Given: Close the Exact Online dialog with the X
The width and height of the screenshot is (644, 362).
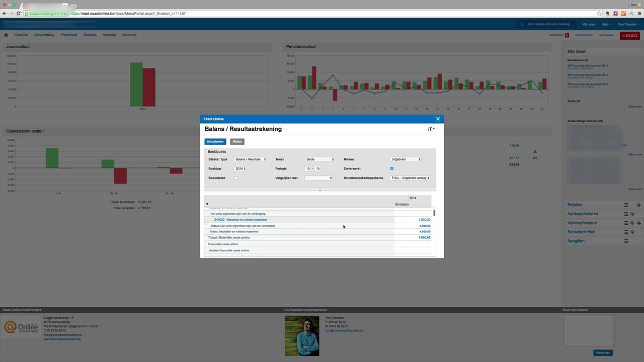Looking at the screenshot, I should point(438,119).
